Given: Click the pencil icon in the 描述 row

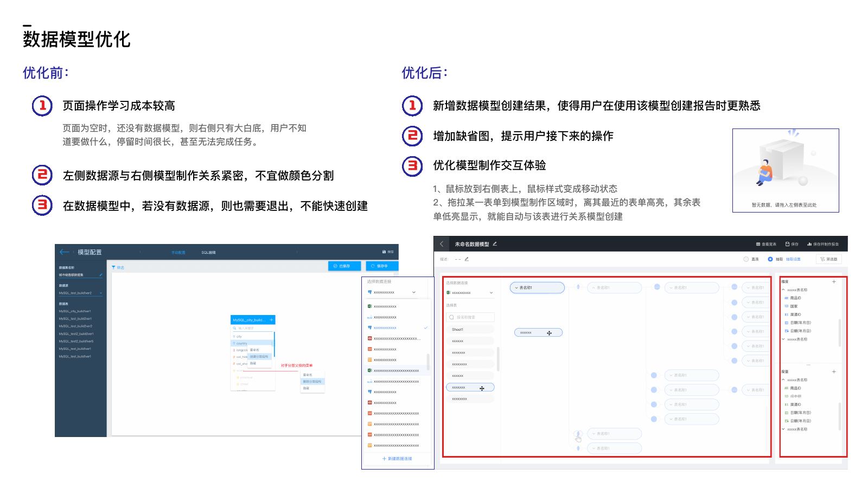Looking at the screenshot, I should click(x=467, y=259).
